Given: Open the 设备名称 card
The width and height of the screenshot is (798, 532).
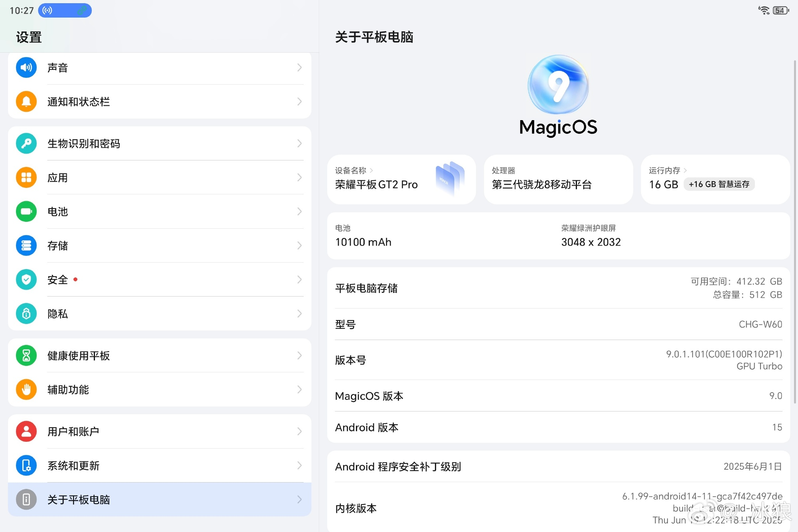Looking at the screenshot, I should (x=401, y=179).
